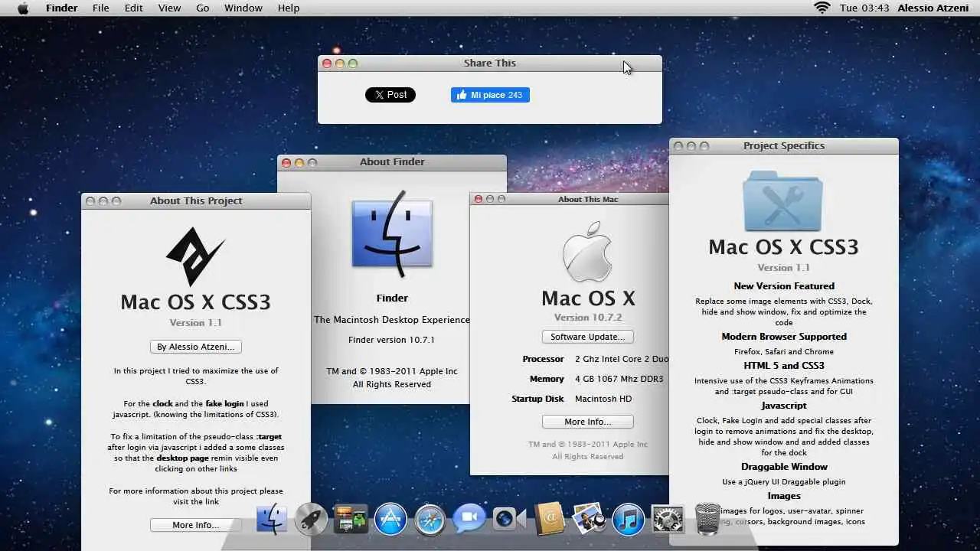
Task: Click More Info... in About This Project
Action: [x=196, y=525]
